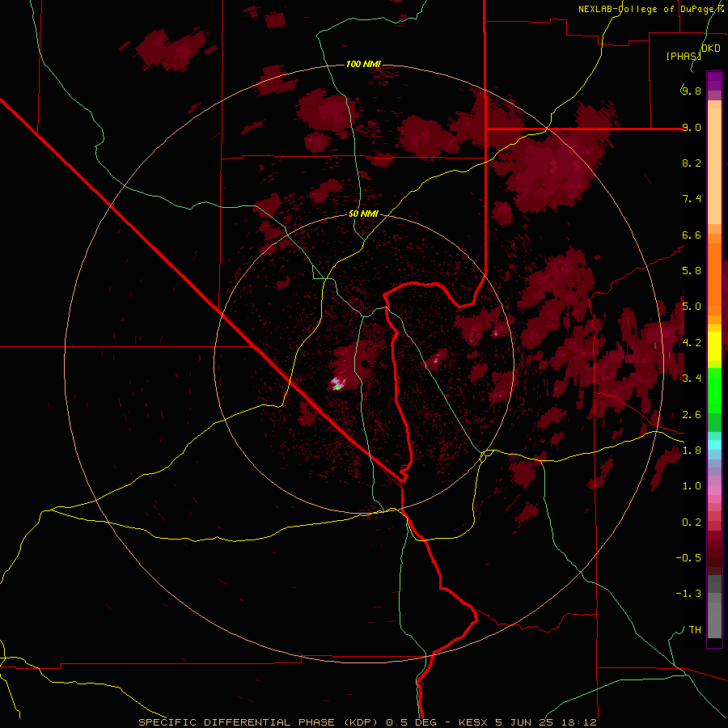Viewport: 728px width, 728px height.
Task: Click the -0.5 scale value
Action: point(688,558)
